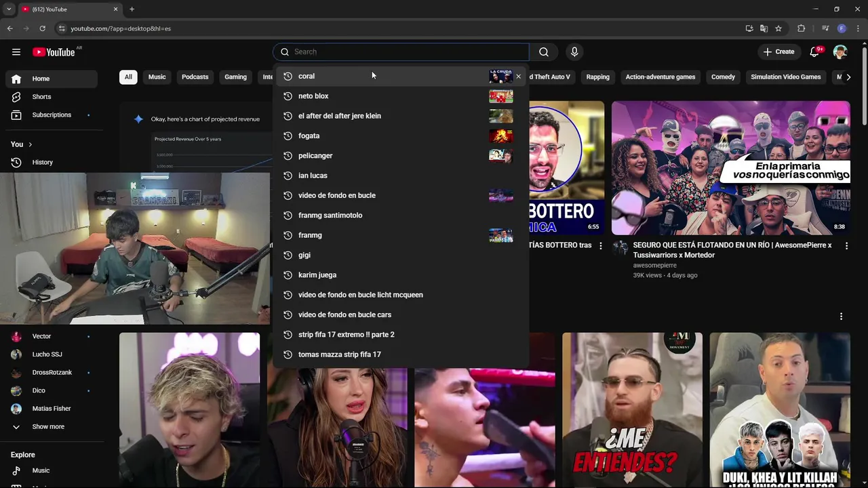Bookmark this page with star icon
Screen dimensions: 868x488
(778, 28)
